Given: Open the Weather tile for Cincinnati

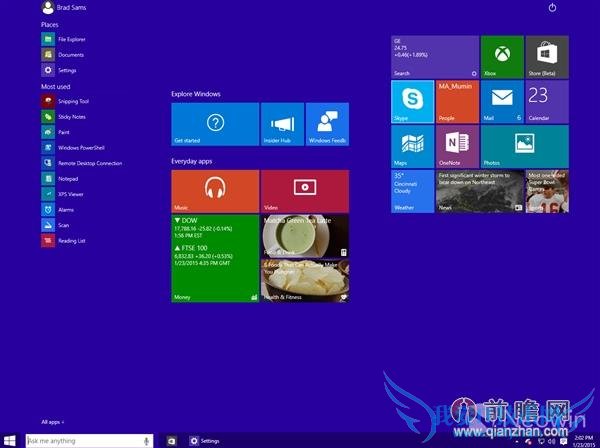Looking at the screenshot, I should pyautogui.click(x=412, y=191).
